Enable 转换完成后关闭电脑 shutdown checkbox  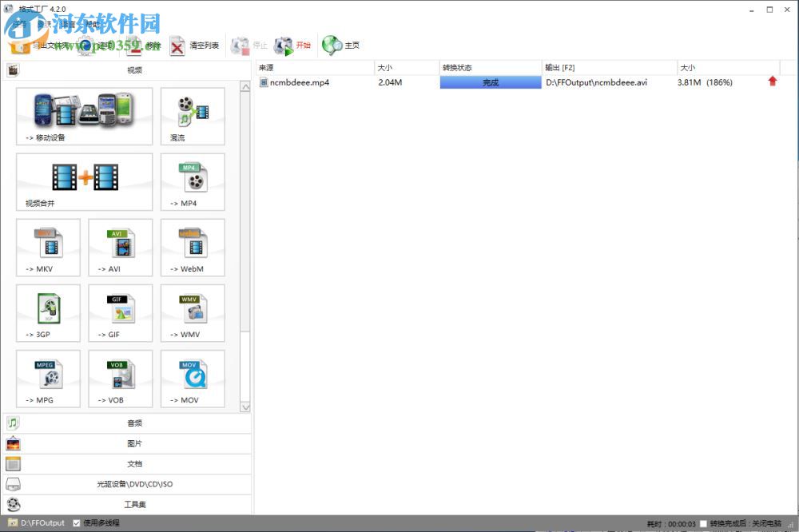click(703, 524)
